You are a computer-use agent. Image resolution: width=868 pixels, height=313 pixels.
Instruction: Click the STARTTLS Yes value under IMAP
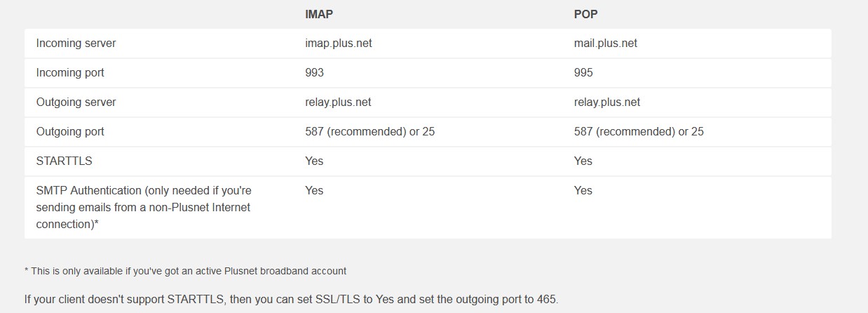[x=314, y=161]
